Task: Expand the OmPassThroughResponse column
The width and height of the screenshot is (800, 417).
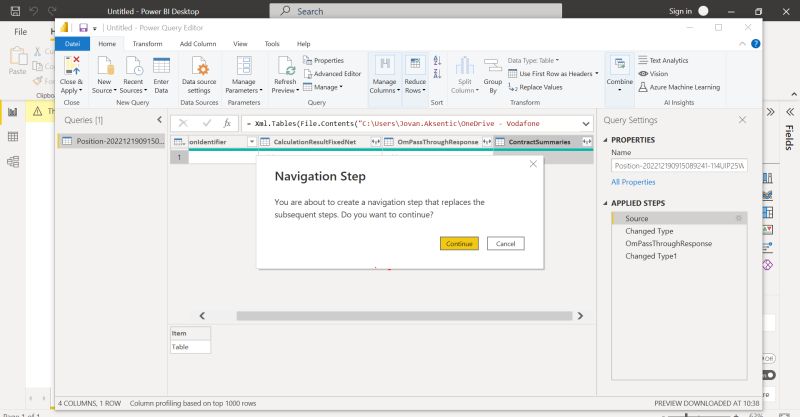Action: (x=487, y=142)
